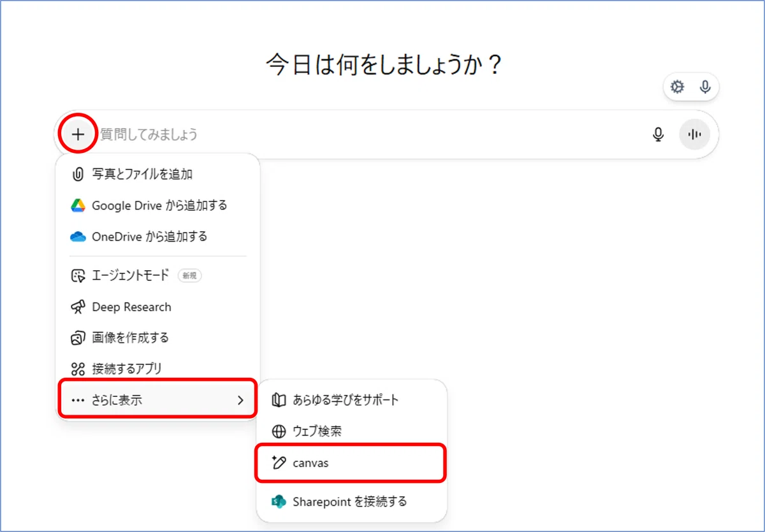Expand the さらに表示 submenu
765x532 pixels.
point(157,399)
